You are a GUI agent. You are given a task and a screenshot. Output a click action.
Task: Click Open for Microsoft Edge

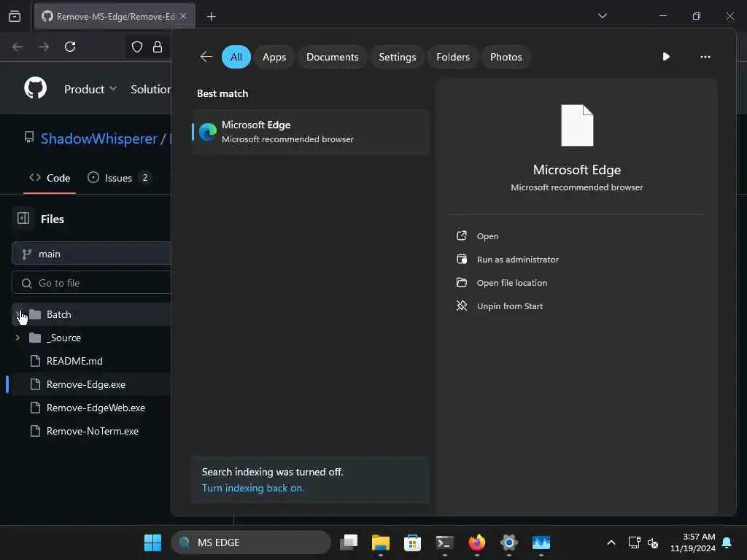pos(487,236)
